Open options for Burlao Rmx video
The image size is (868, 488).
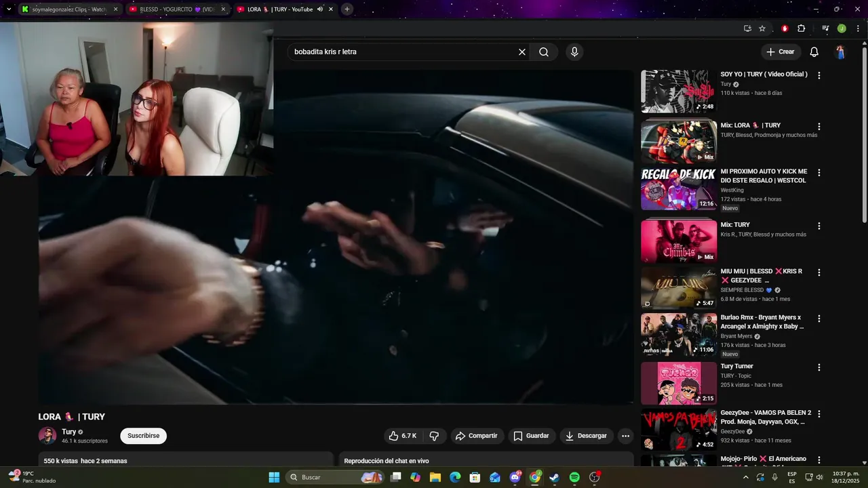[819, 319]
